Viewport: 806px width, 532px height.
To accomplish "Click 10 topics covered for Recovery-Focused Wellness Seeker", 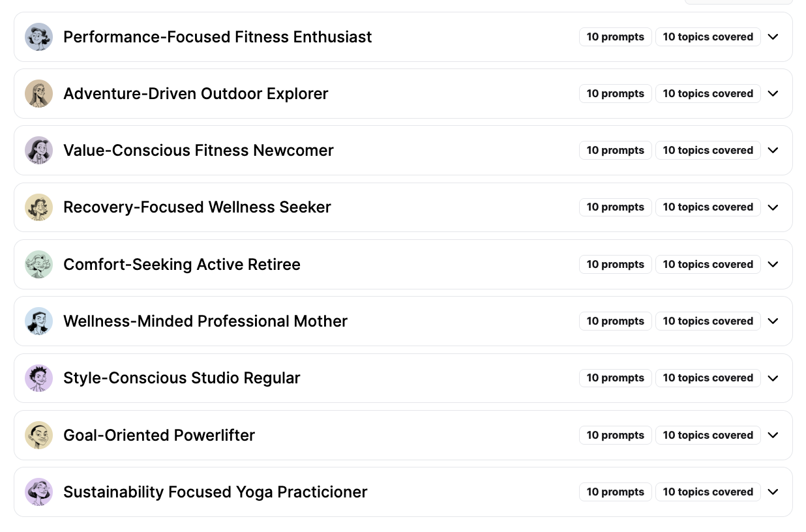I will (708, 207).
